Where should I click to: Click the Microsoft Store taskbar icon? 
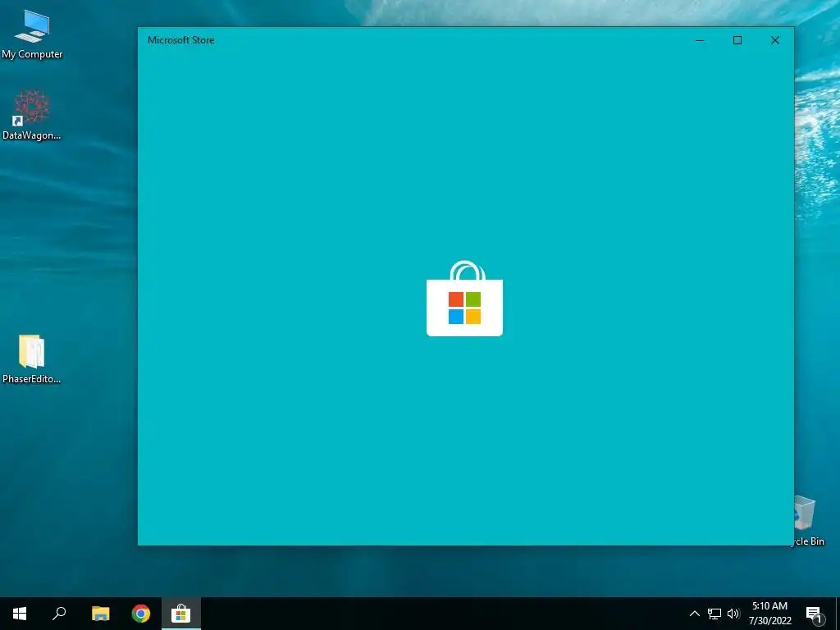tap(181, 614)
